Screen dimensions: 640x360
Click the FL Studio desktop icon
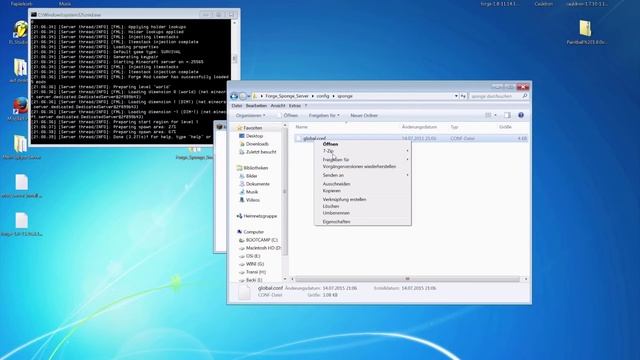pyautogui.click(x=20, y=29)
